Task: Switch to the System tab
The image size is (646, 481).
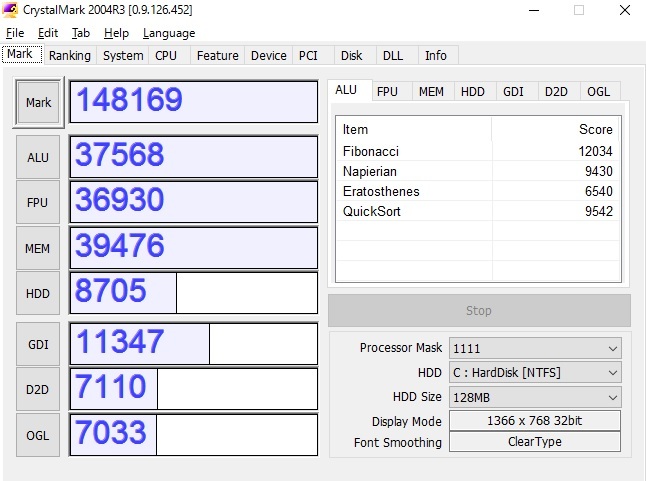Action: (x=123, y=55)
